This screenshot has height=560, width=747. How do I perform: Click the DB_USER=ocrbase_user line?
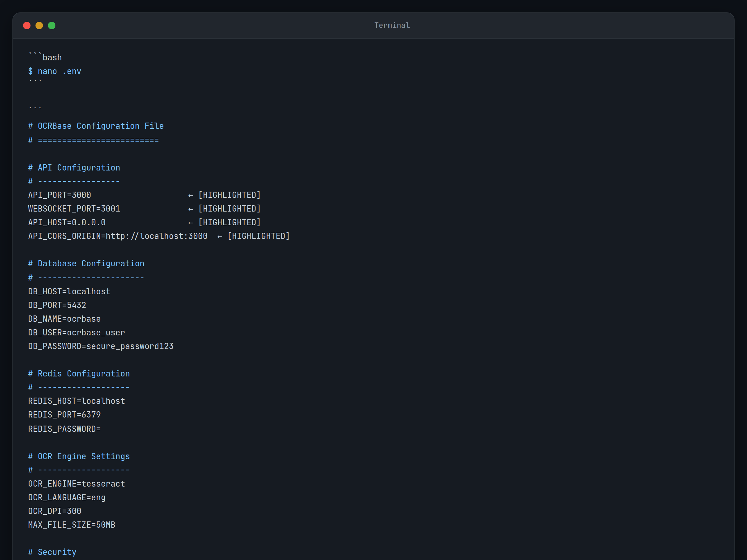click(77, 333)
